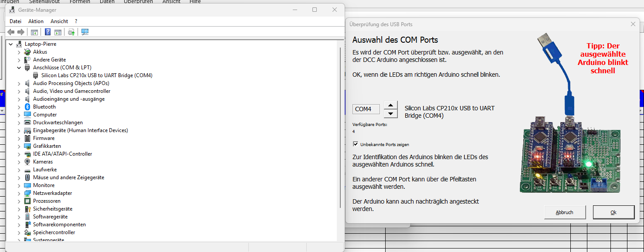Viewport: 644px width, 252px height.
Task: Click the blue question mark help icon in toolbar
Action: [48, 32]
